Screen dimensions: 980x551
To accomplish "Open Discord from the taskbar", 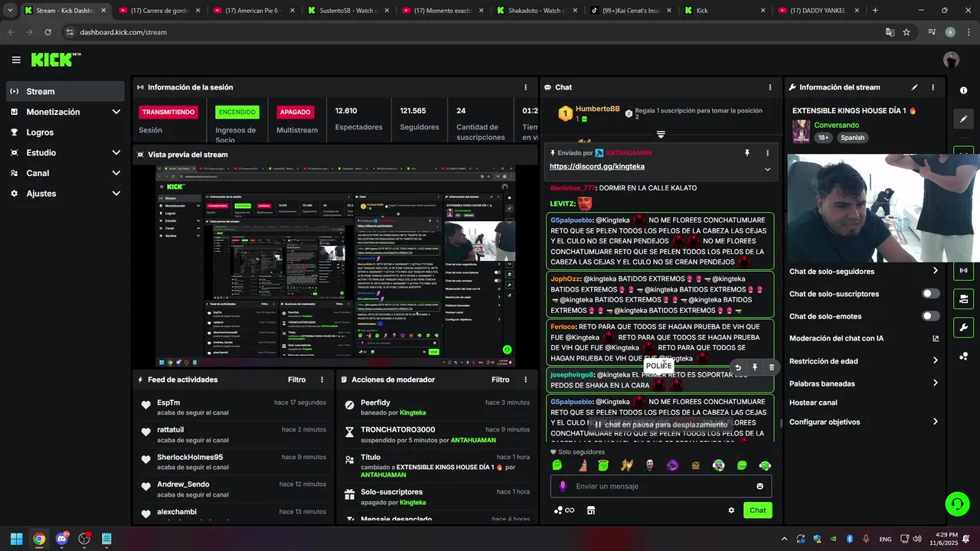I will 61,539.
